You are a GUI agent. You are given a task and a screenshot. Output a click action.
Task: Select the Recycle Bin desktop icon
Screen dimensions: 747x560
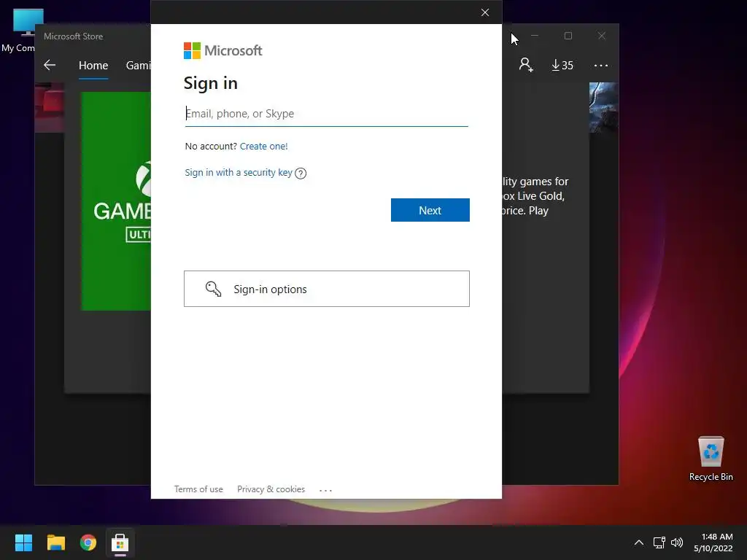[x=711, y=459]
